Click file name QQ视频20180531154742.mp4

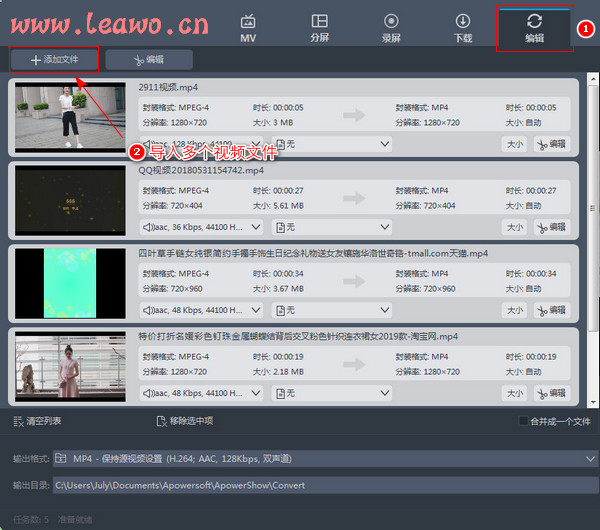tap(201, 170)
